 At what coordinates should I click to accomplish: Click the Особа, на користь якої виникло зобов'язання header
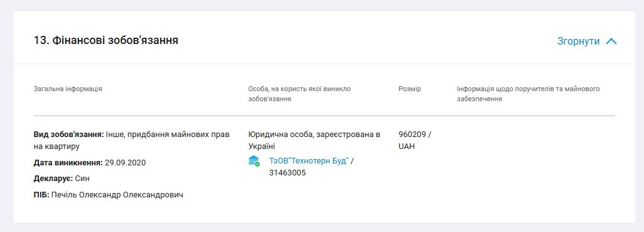pos(299,94)
